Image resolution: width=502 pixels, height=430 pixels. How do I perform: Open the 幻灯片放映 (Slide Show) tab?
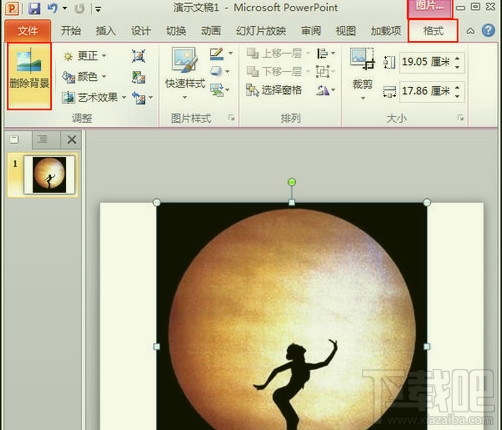point(261,31)
